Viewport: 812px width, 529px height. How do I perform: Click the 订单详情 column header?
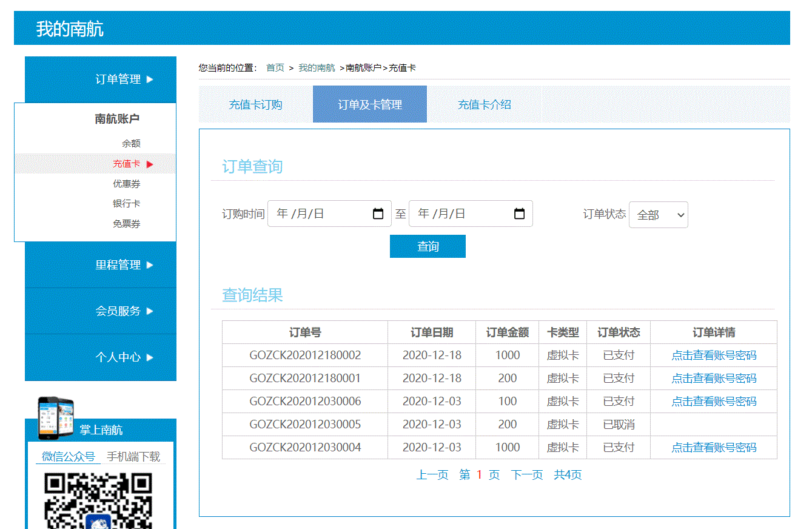[714, 332]
